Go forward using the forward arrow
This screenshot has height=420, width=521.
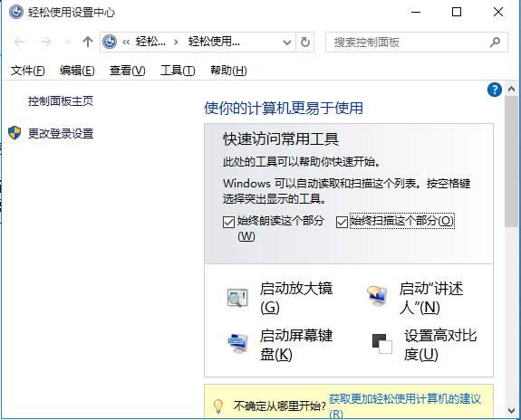click(45, 42)
